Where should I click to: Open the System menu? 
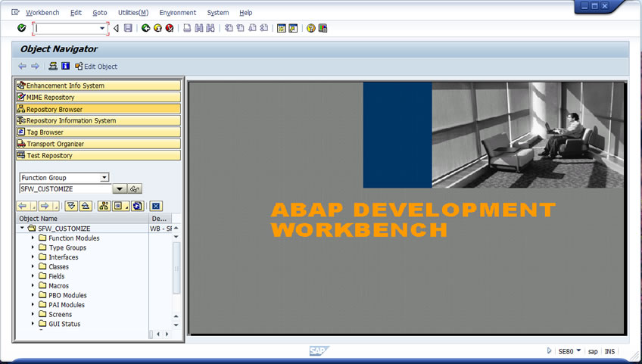pos(218,13)
